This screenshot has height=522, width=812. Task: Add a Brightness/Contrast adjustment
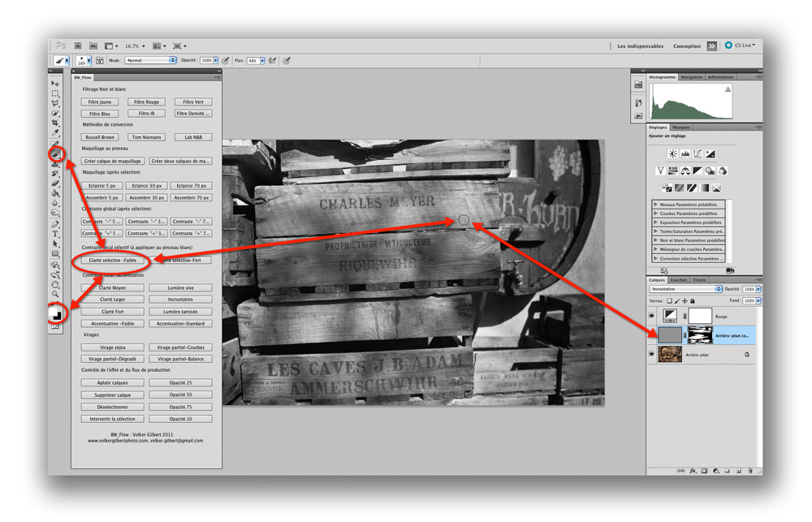click(672, 153)
